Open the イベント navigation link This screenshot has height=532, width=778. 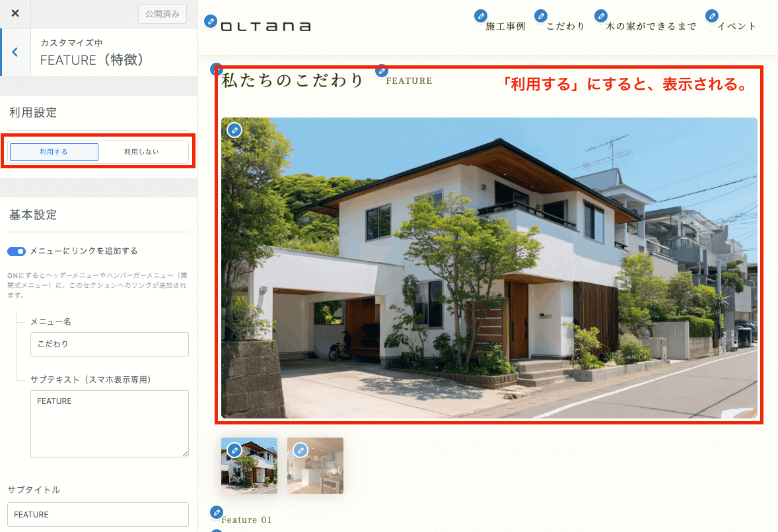pos(737,26)
